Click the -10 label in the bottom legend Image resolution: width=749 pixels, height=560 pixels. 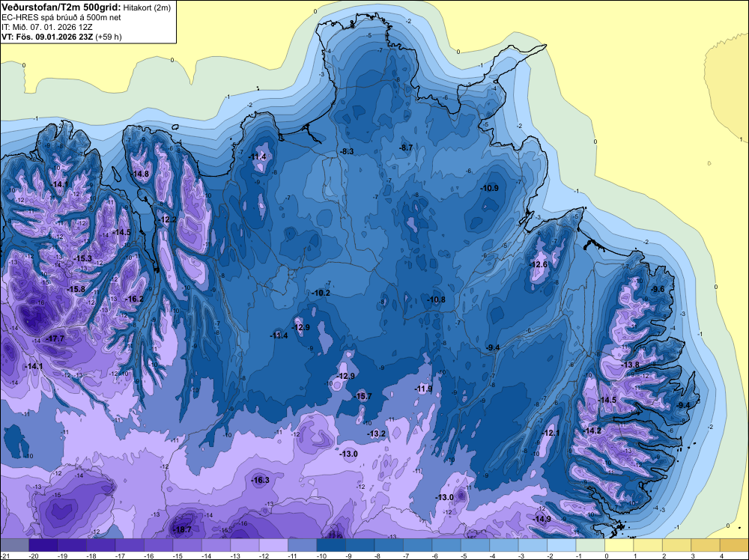[321, 556]
